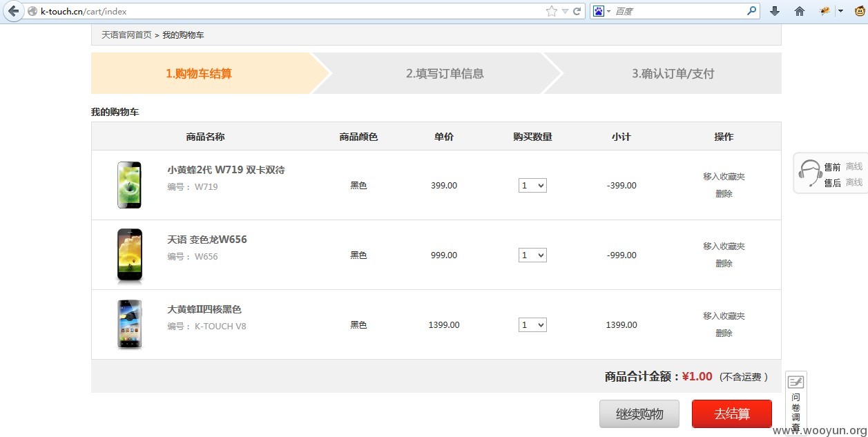
Task: Click subtotal value -999.00
Action: click(621, 255)
